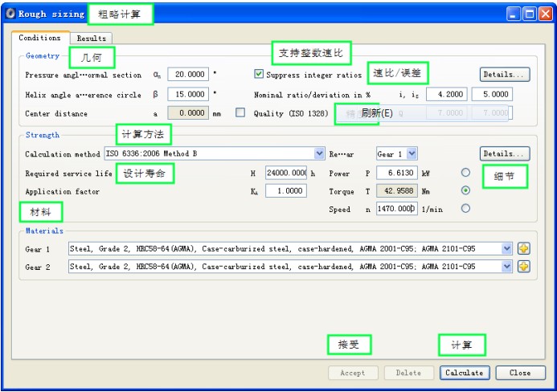Open the Calculation method dropdown
This screenshot has width=557, height=392.
click(x=320, y=153)
